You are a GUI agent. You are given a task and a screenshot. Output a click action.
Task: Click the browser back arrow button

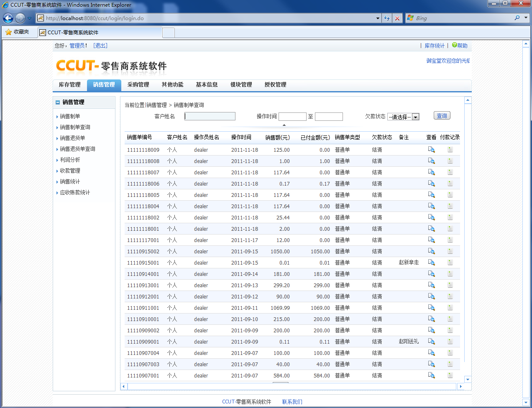click(x=8, y=18)
